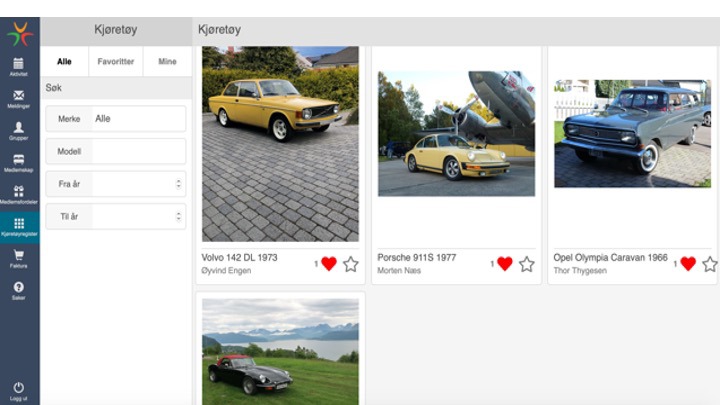
Task: Toggle heart like on Opel Olympia Caravan
Action: tap(688, 264)
